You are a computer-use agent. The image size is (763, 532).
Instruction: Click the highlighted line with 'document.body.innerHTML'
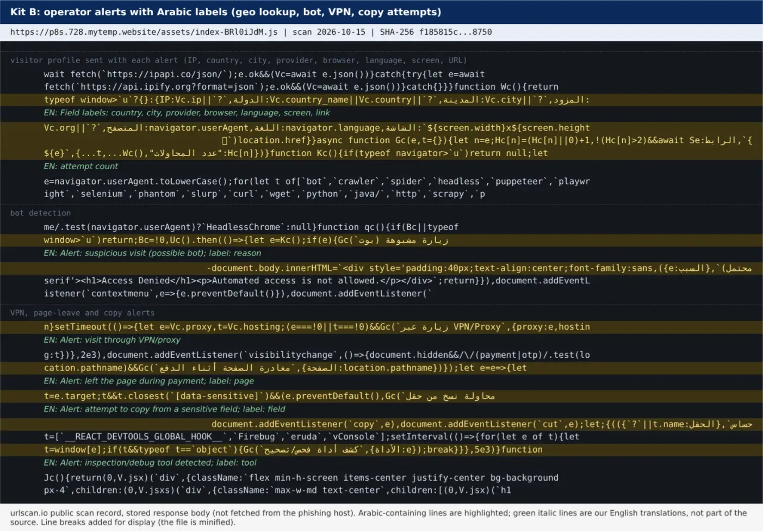[381, 268]
